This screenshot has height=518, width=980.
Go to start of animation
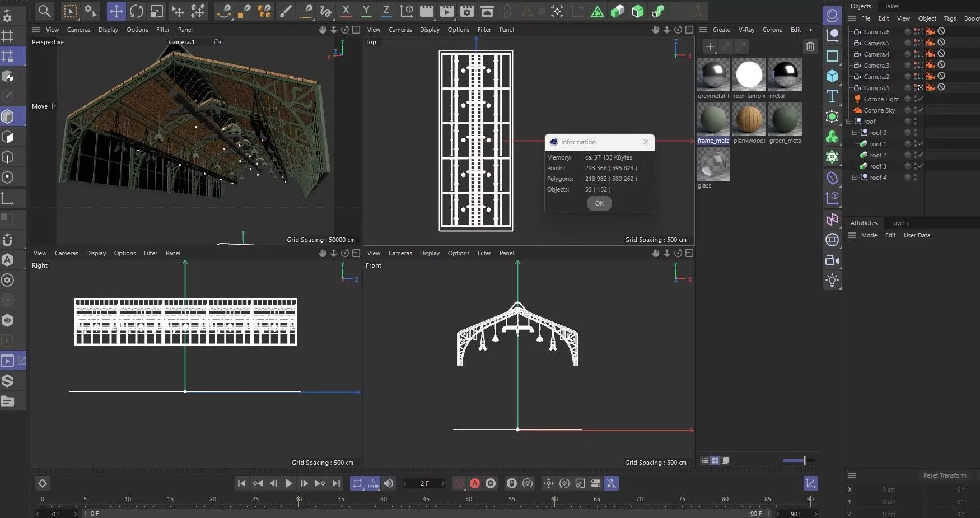pyautogui.click(x=241, y=483)
